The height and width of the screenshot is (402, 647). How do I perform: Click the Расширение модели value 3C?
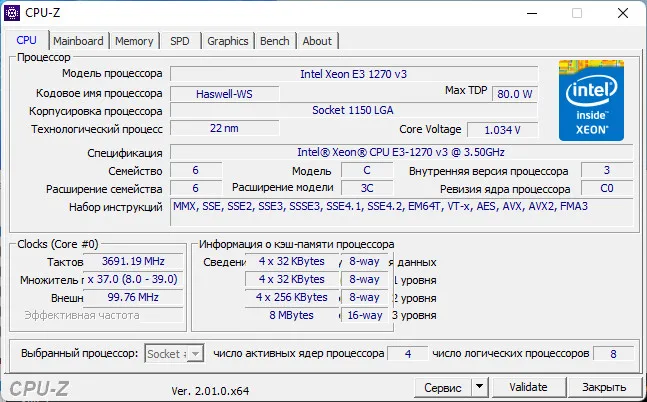367,188
